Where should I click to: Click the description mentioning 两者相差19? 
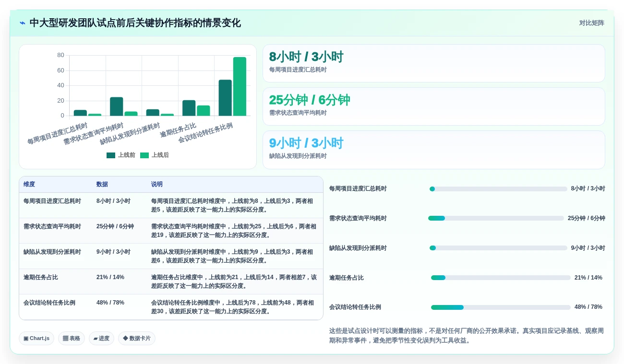pos(234,231)
